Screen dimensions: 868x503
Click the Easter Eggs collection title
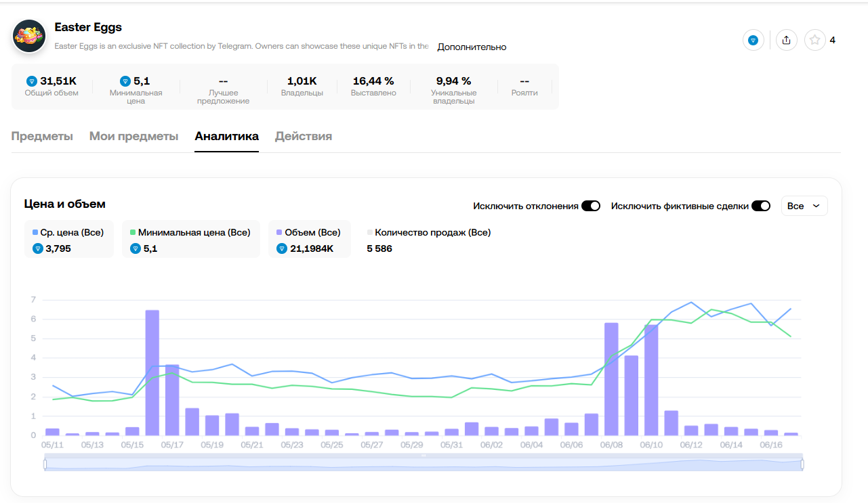88,28
